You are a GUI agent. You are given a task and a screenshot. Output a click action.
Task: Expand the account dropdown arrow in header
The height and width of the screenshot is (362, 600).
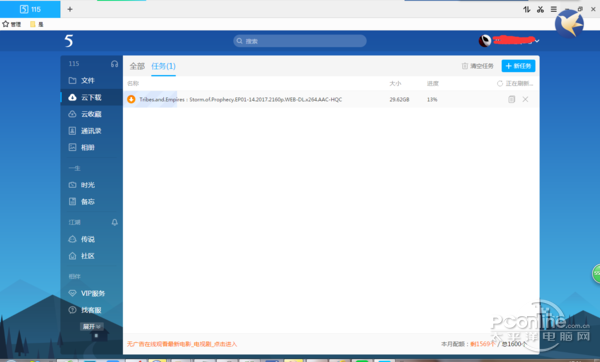(537, 41)
